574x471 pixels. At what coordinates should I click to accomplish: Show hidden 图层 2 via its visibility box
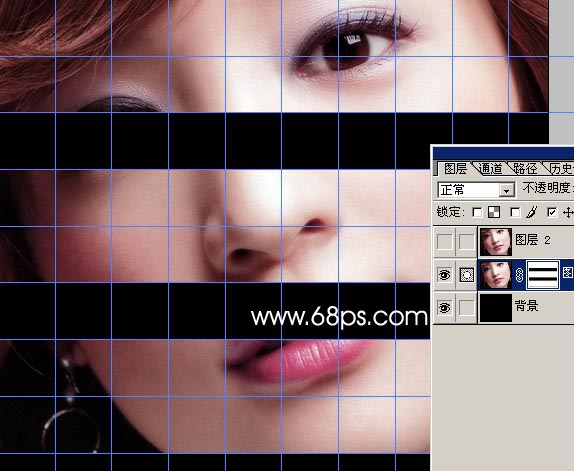pos(444,242)
